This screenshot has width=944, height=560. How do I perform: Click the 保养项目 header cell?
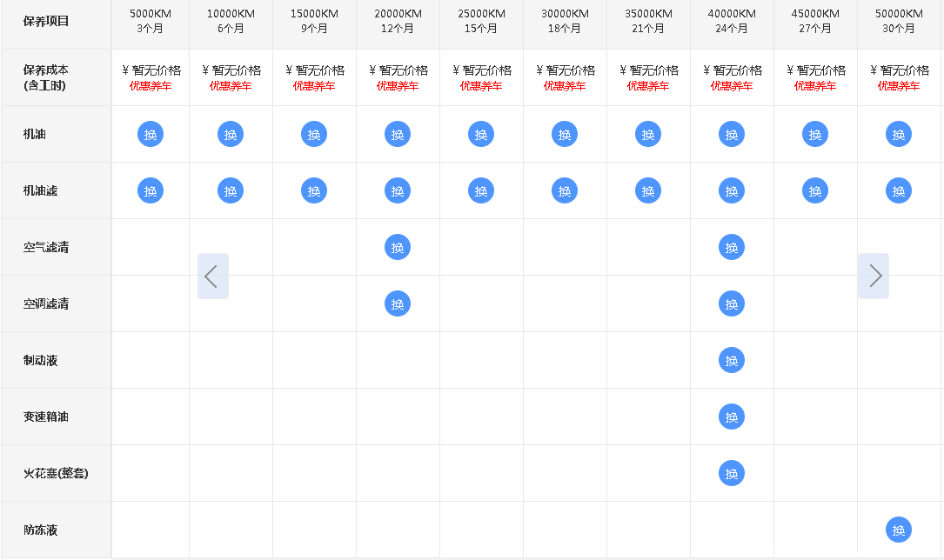pyautogui.click(x=46, y=22)
